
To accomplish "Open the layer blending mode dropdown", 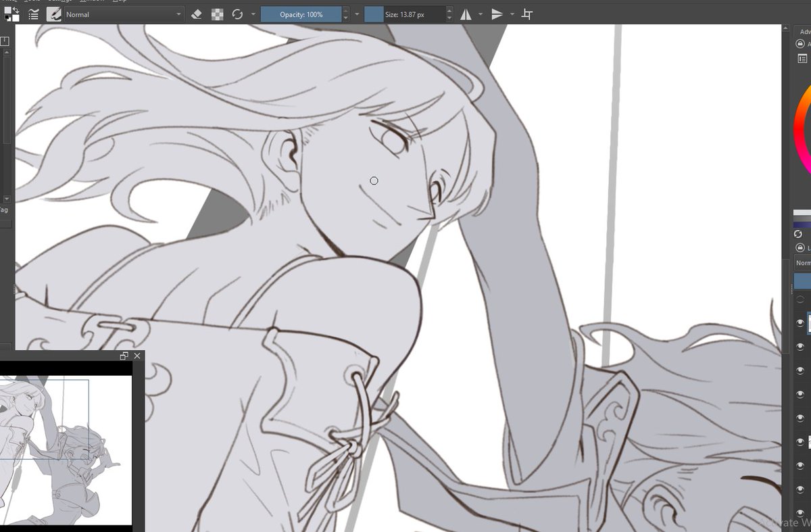I will 803,263.
